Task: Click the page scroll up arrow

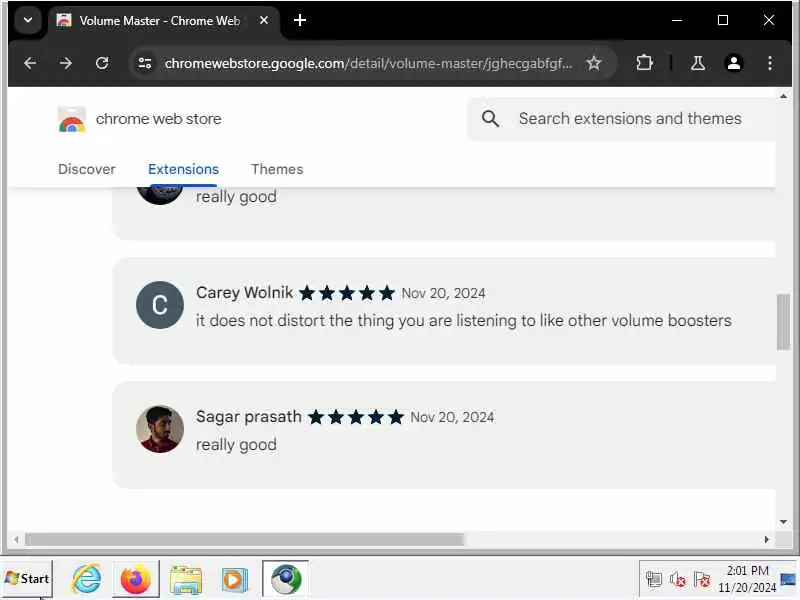Action: (783, 96)
